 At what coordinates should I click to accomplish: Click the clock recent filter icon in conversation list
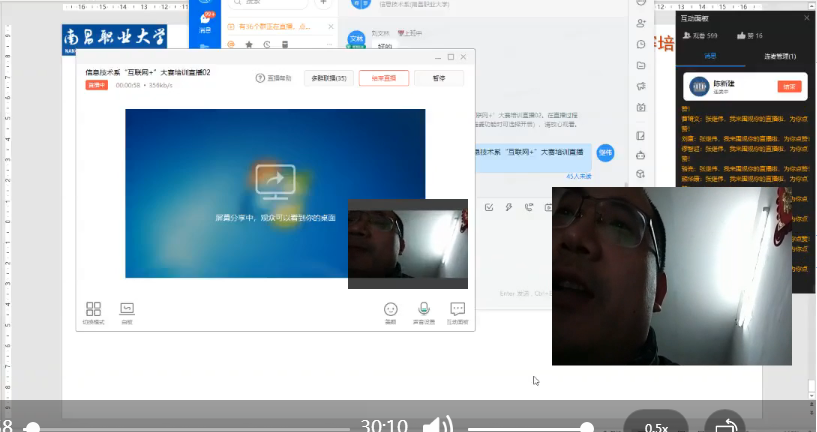pos(267,44)
